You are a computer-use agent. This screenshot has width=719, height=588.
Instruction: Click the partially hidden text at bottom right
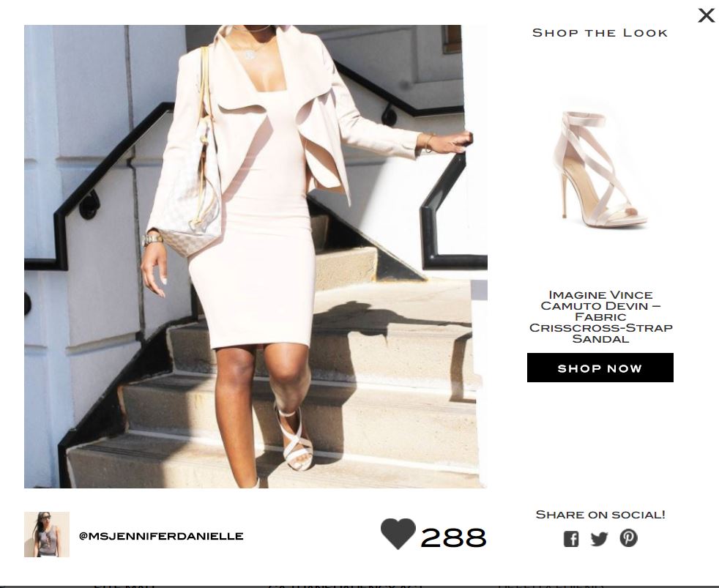[x=551, y=585]
